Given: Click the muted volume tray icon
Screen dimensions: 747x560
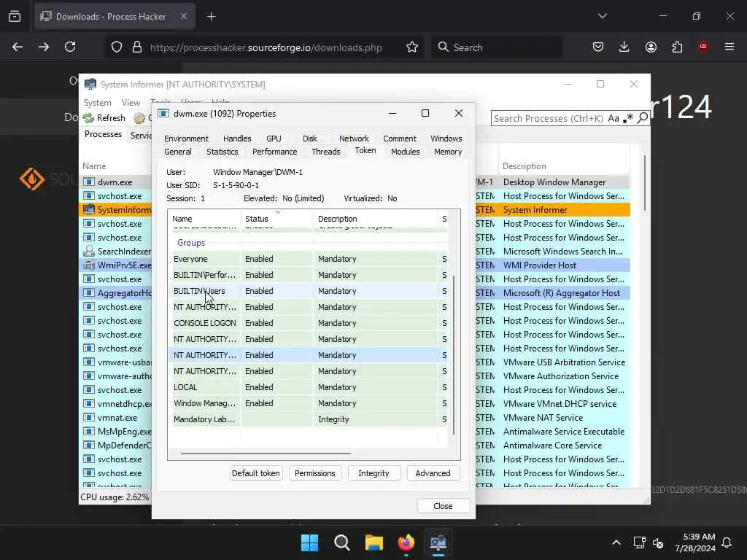Looking at the screenshot, I should (x=659, y=542).
